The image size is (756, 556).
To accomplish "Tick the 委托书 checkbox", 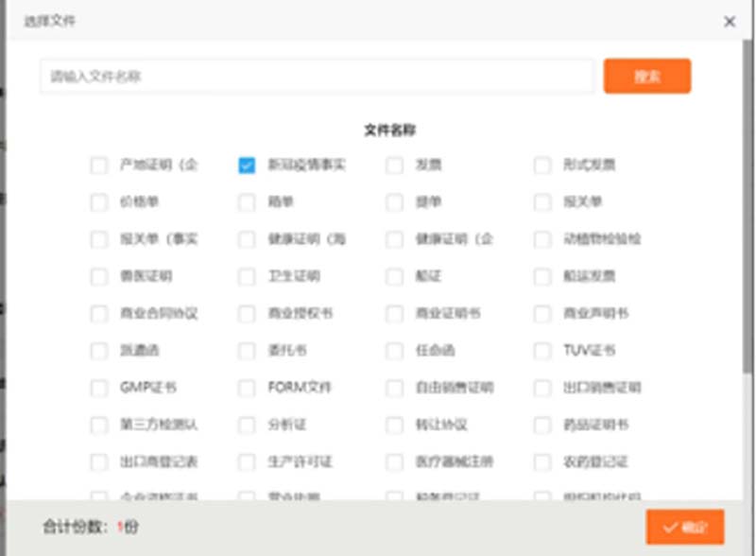I will coord(247,351).
